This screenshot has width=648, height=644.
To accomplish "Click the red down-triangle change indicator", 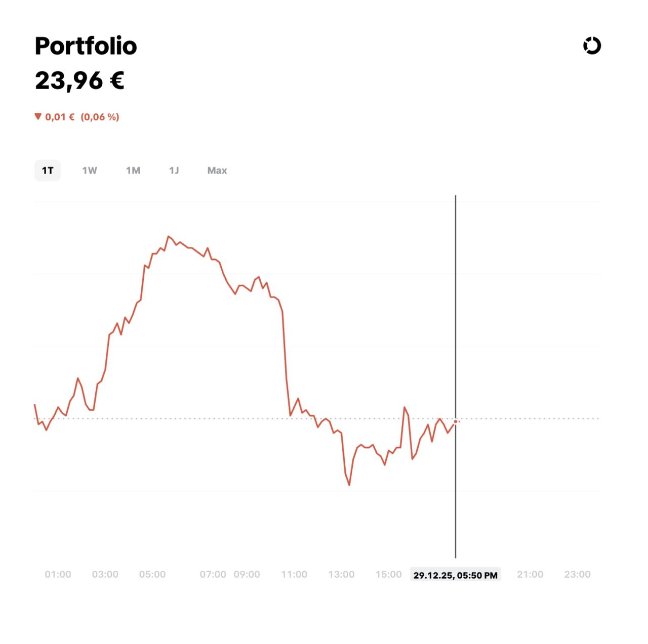I will tap(37, 116).
